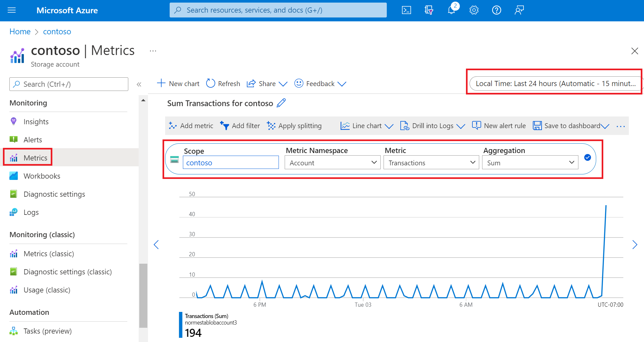Focus the sidebar Search (Ctrl+/) box
The width and height of the screenshot is (644, 342).
[x=69, y=84]
